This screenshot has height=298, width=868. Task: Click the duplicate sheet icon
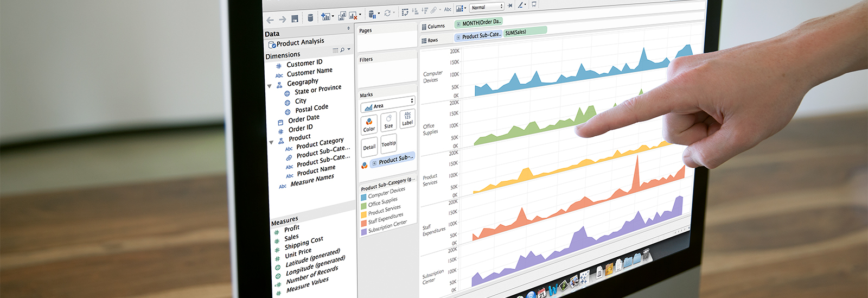[342, 16]
